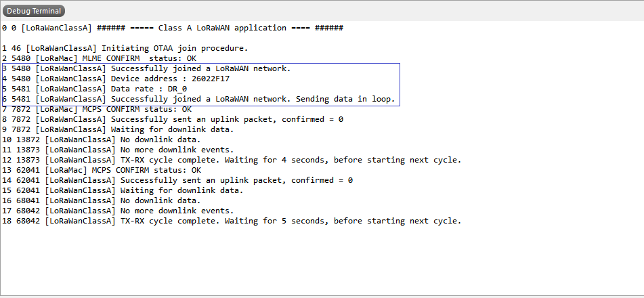The image size is (644, 298).
Task: Click log line 11 No more downlink events
Action: click(118, 150)
